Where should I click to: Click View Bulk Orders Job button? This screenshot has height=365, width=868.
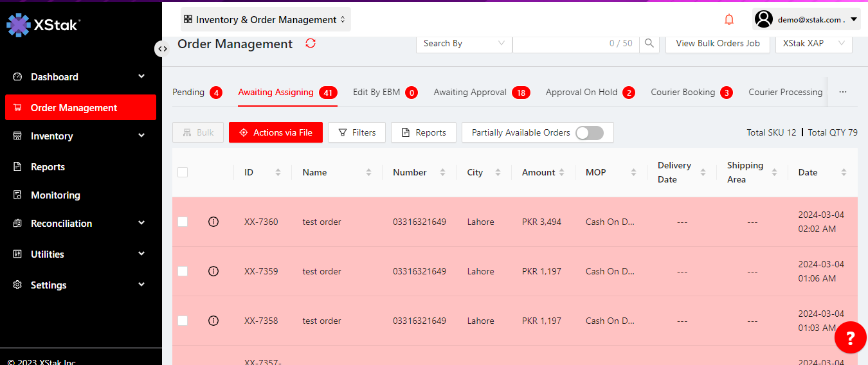(718, 43)
